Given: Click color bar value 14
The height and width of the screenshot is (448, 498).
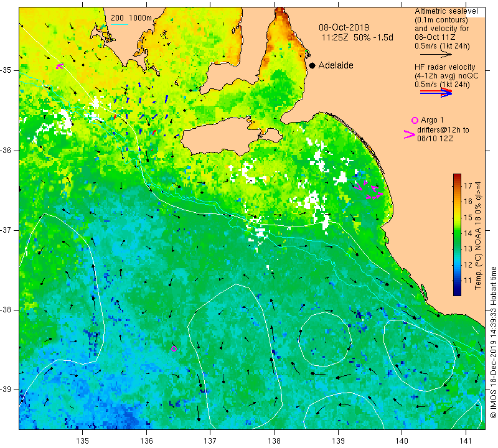Looking at the screenshot, I should tap(468, 233).
